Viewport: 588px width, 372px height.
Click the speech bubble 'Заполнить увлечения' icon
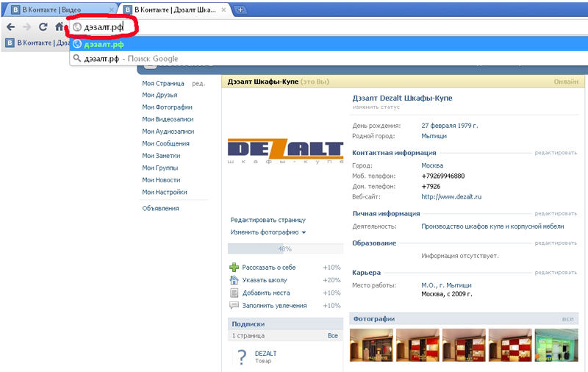pyautogui.click(x=234, y=305)
